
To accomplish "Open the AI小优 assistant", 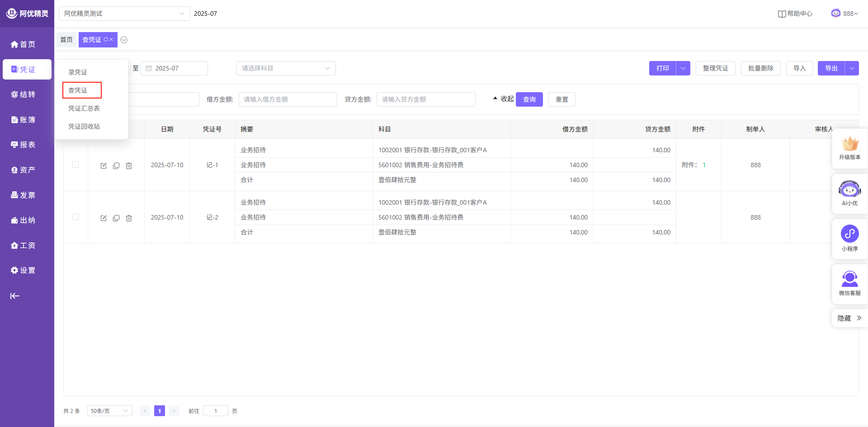I will tap(849, 193).
